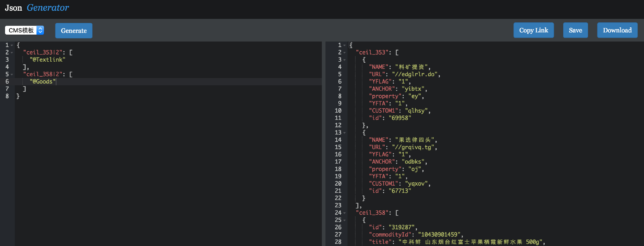The image size is (644, 246).
Task: Click the CUSTOM1 value "qlhsy"
Action: pyautogui.click(x=416, y=110)
